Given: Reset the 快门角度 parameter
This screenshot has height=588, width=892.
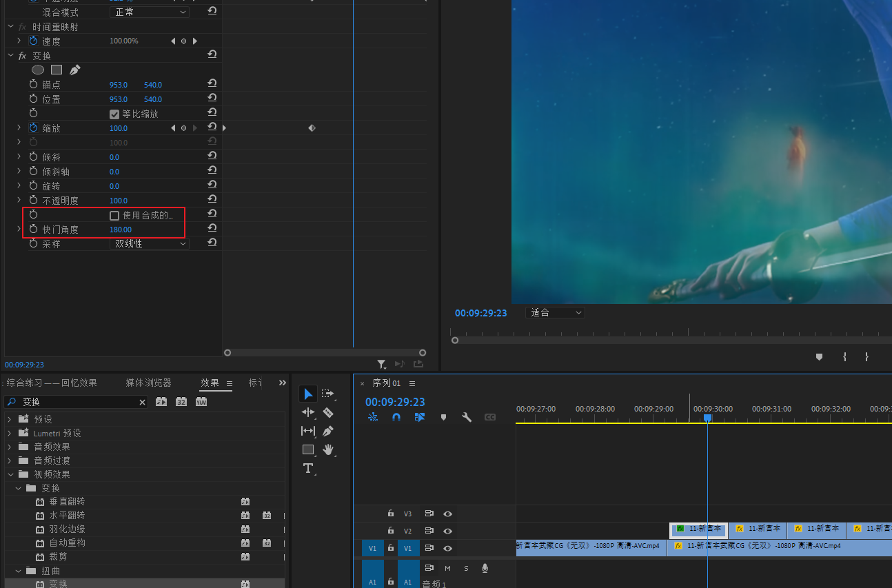Looking at the screenshot, I should pyautogui.click(x=212, y=228).
